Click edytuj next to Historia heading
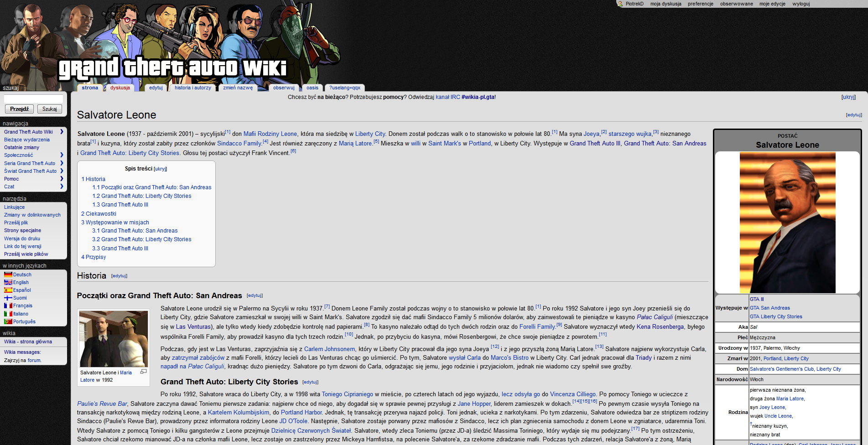Image resolution: width=868 pixels, height=445 pixels. [x=119, y=276]
